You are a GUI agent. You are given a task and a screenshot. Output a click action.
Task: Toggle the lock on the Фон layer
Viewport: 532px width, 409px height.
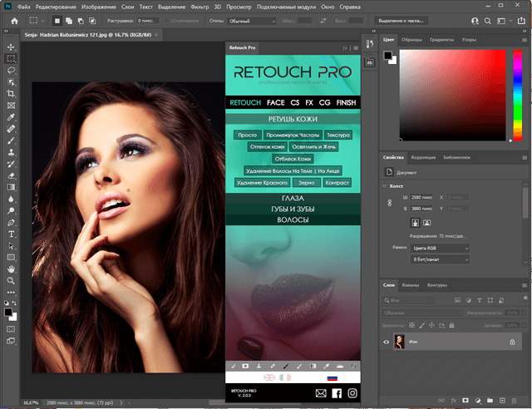point(511,342)
